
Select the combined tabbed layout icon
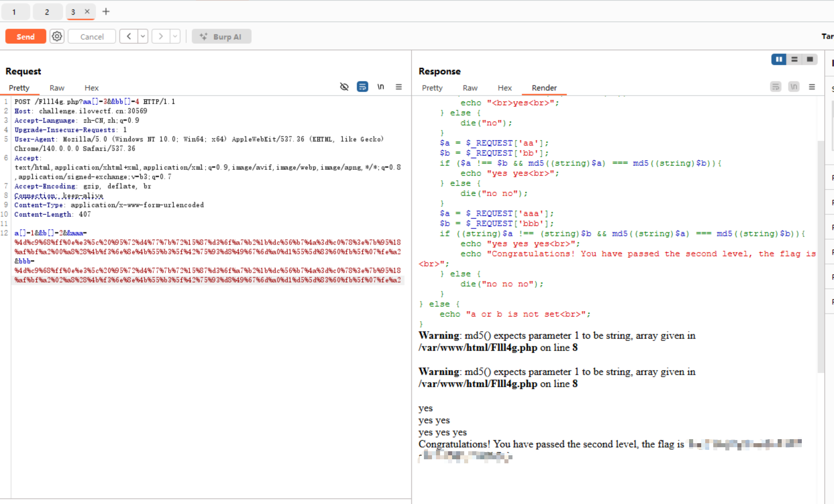810,59
